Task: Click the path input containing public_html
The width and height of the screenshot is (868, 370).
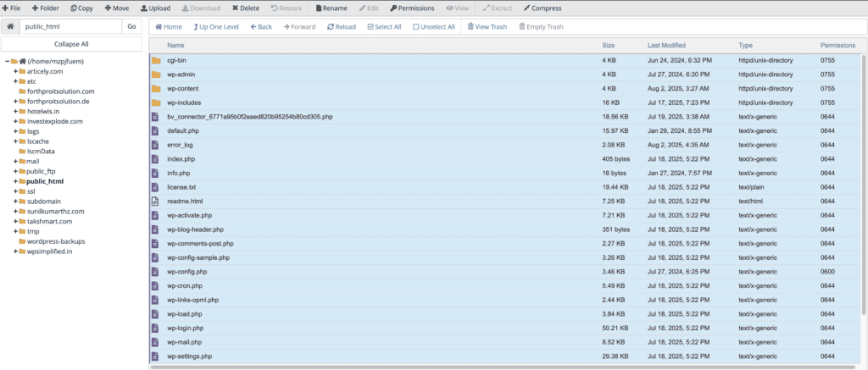Action: 70,26
